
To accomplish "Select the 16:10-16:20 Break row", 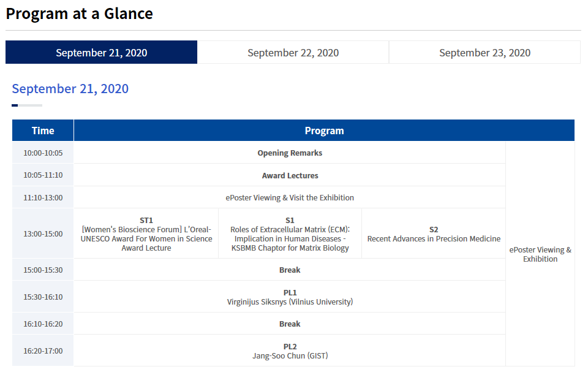I will (289, 324).
